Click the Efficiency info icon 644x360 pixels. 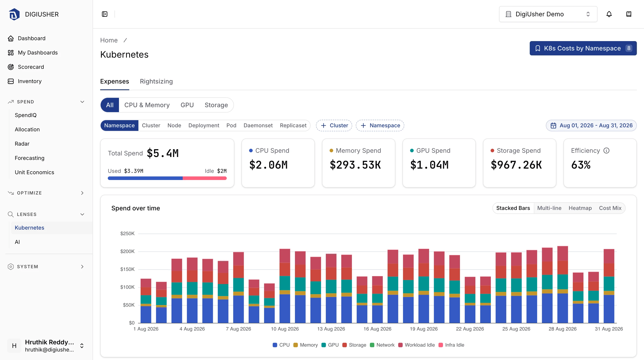point(606,151)
